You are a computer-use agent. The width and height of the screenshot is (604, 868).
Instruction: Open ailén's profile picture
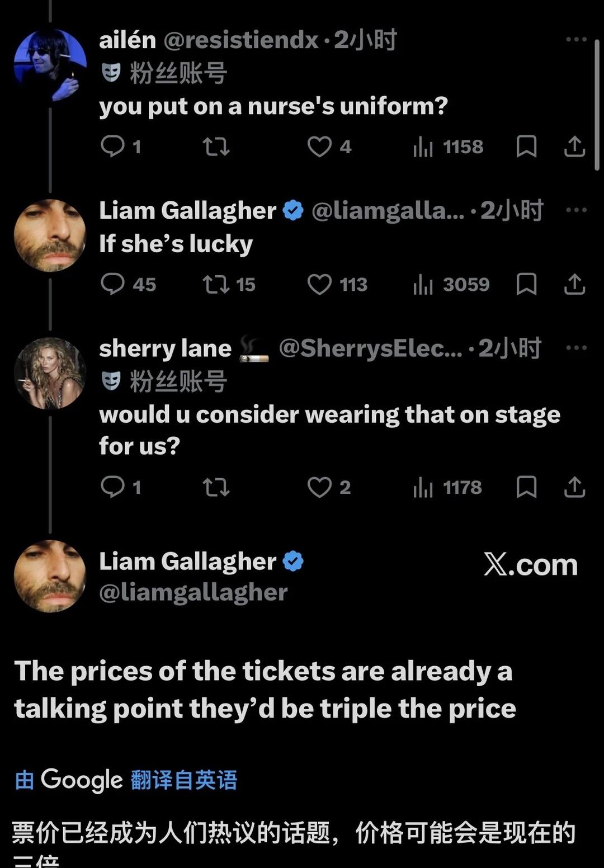coord(50,65)
